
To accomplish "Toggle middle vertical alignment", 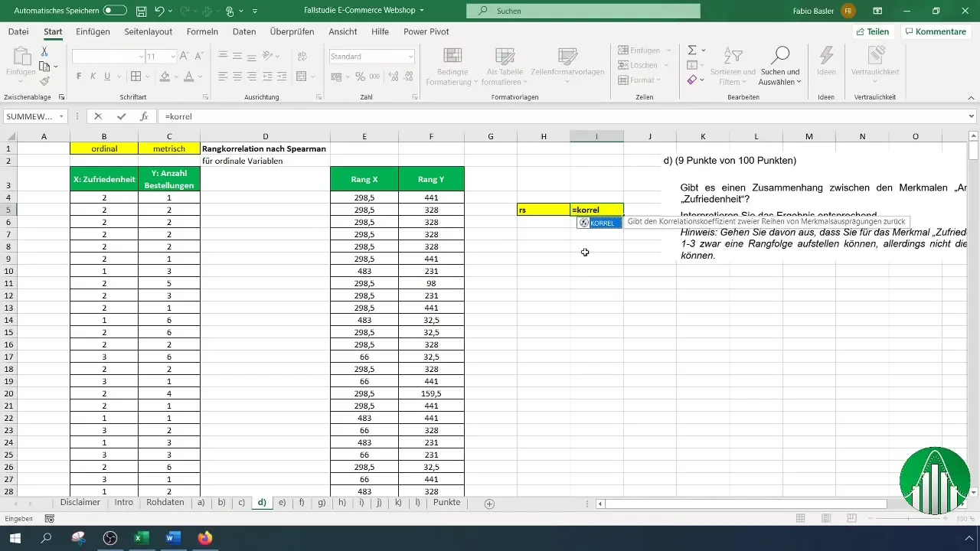I will pyautogui.click(x=237, y=57).
